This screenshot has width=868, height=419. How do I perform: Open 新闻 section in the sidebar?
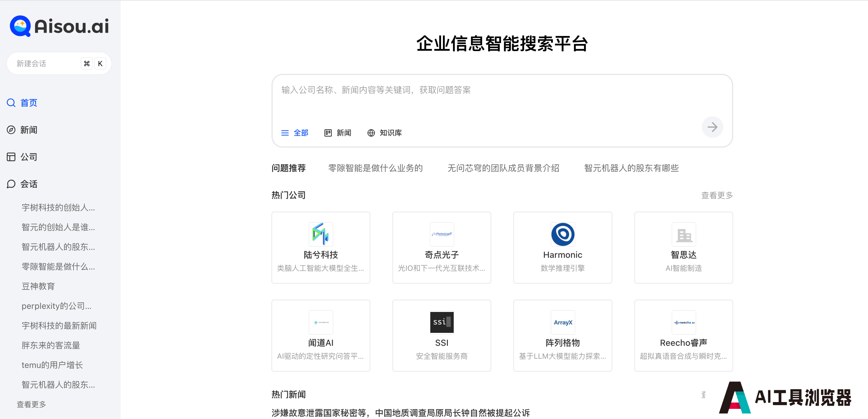tap(22, 130)
